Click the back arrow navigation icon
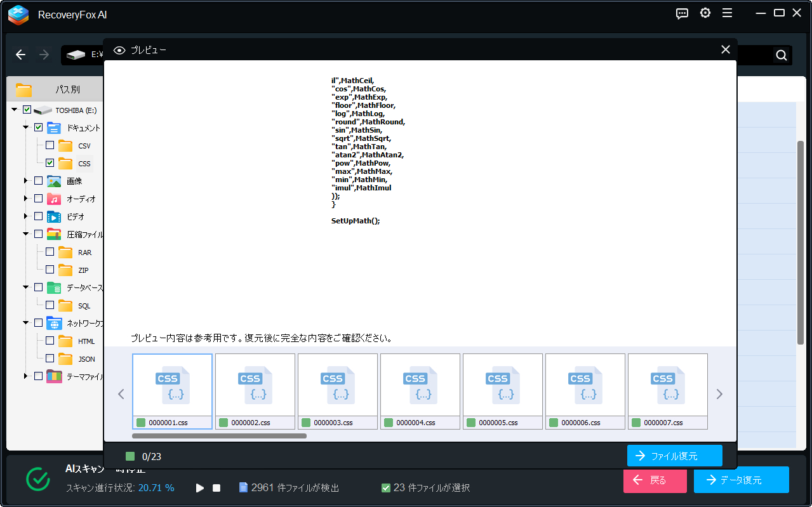812x507 pixels. tap(21, 55)
